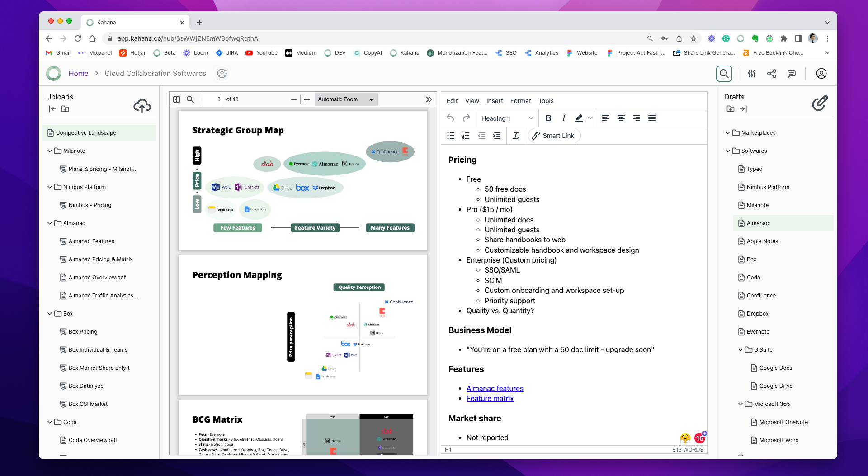Screen dimensions: 868x476
Task: Redo edit in editor
Action: pos(466,118)
